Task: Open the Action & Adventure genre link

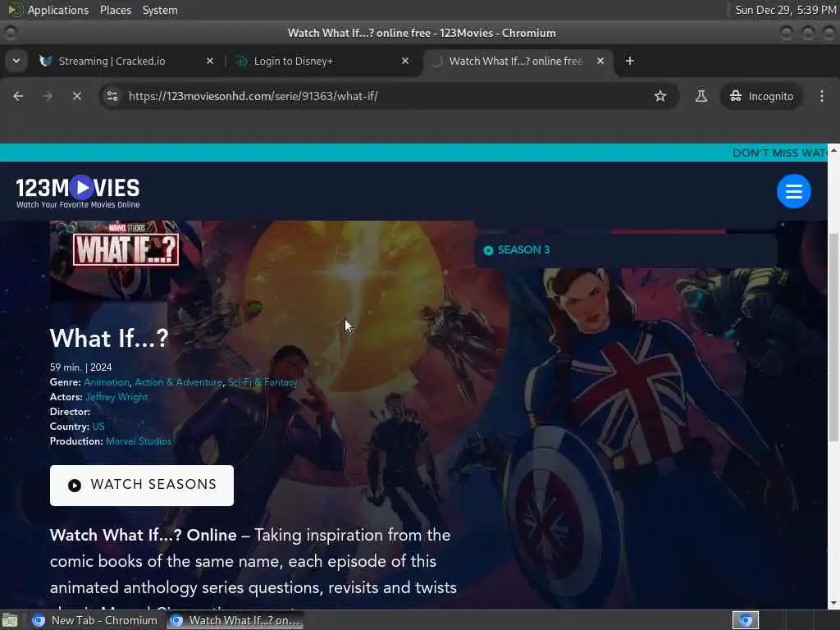Action: tap(178, 382)
